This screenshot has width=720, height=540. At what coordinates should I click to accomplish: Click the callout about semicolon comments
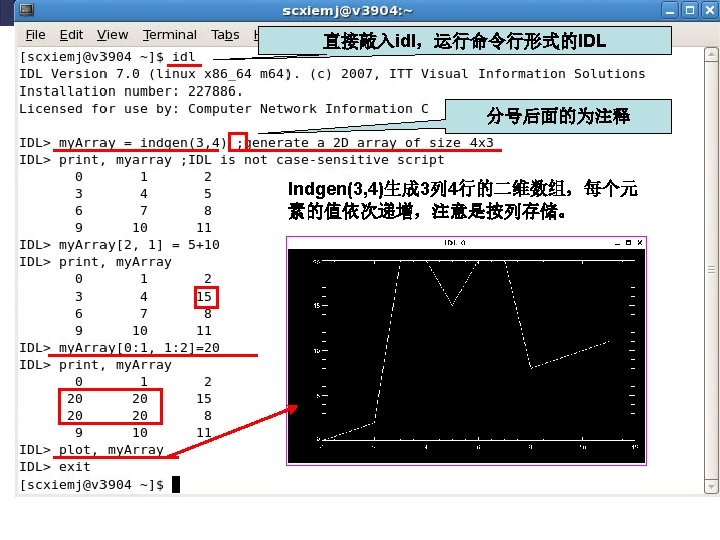point(558,116)
